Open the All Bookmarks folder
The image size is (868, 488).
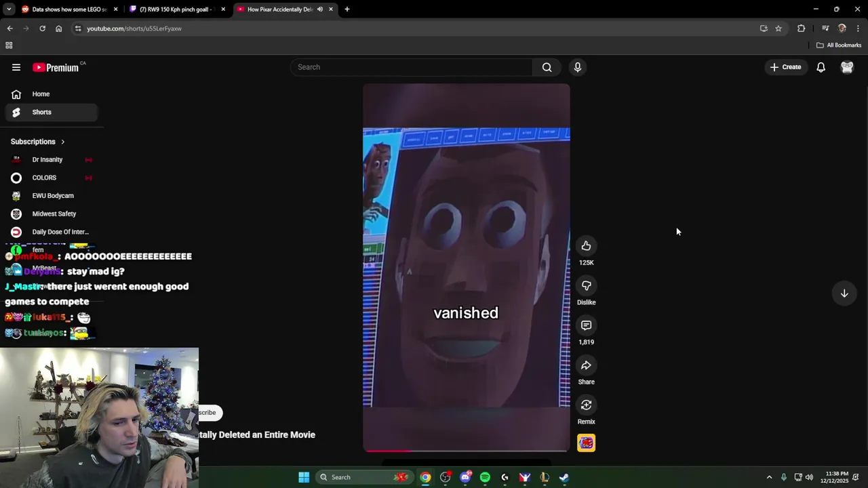pyautogui.click(x=839, y=45)
